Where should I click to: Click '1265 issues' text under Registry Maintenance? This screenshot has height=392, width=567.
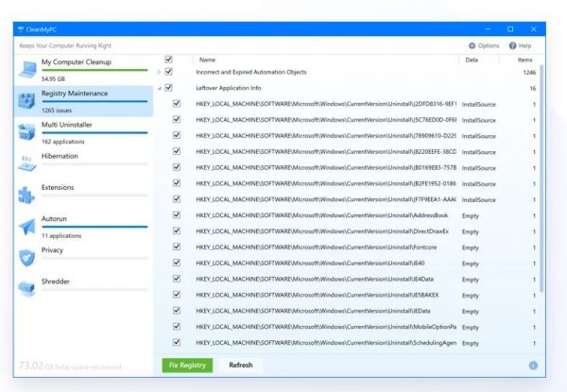(x=57, y=111)
